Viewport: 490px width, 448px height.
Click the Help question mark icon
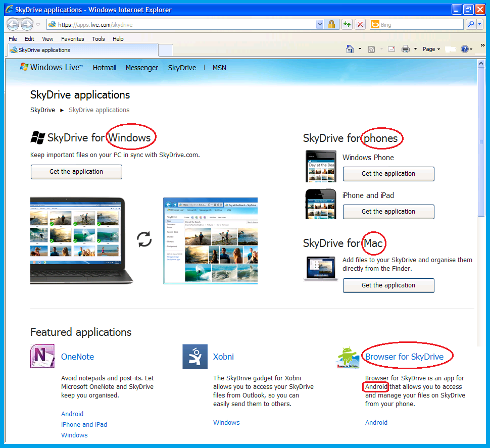[x=465, y=49]
